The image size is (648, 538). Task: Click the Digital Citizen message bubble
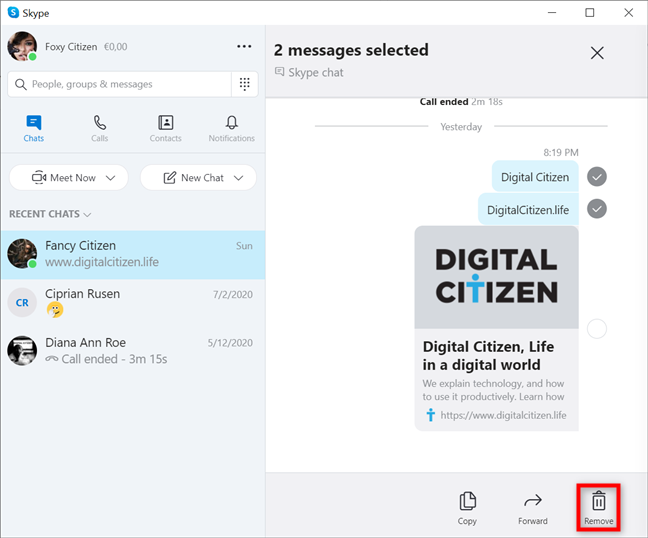pyautogui.click(x=535, y=177)
